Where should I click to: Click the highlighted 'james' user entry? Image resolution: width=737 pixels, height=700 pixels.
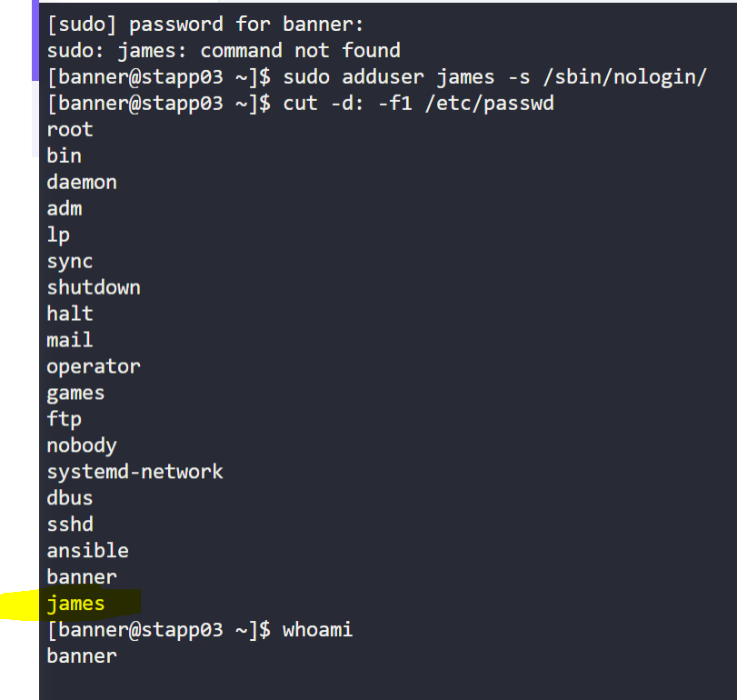76,604
